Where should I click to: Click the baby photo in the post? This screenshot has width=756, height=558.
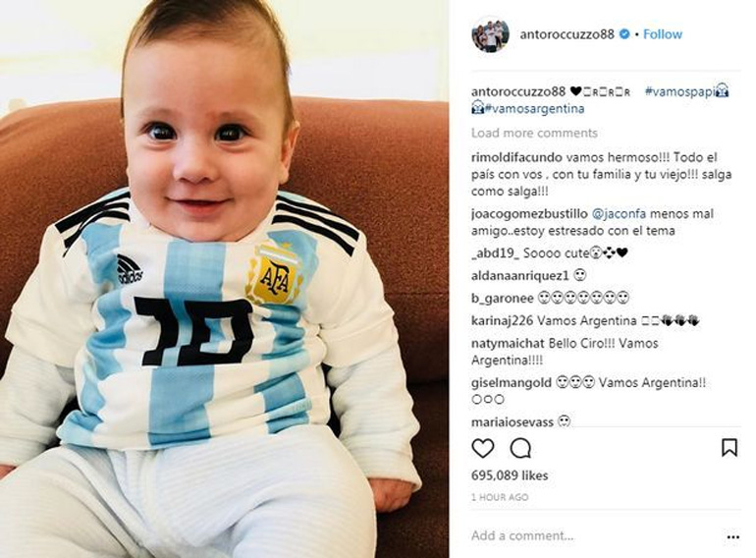point(225,279)
